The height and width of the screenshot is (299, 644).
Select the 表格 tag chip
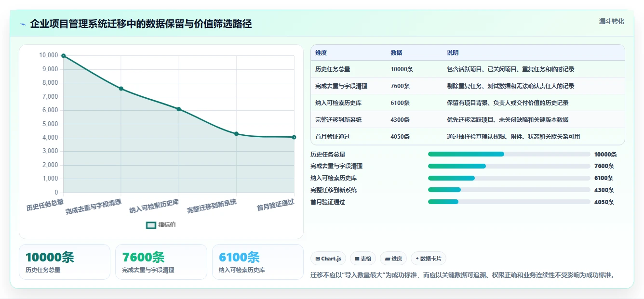pyautogui.click(x=363, y=259)
